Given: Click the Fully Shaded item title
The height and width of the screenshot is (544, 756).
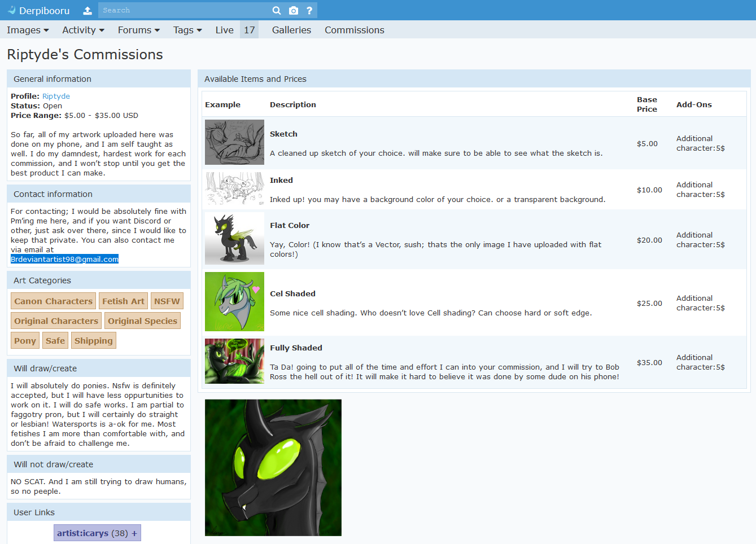Looking at the screenshot, I should [x=296, y=348].
